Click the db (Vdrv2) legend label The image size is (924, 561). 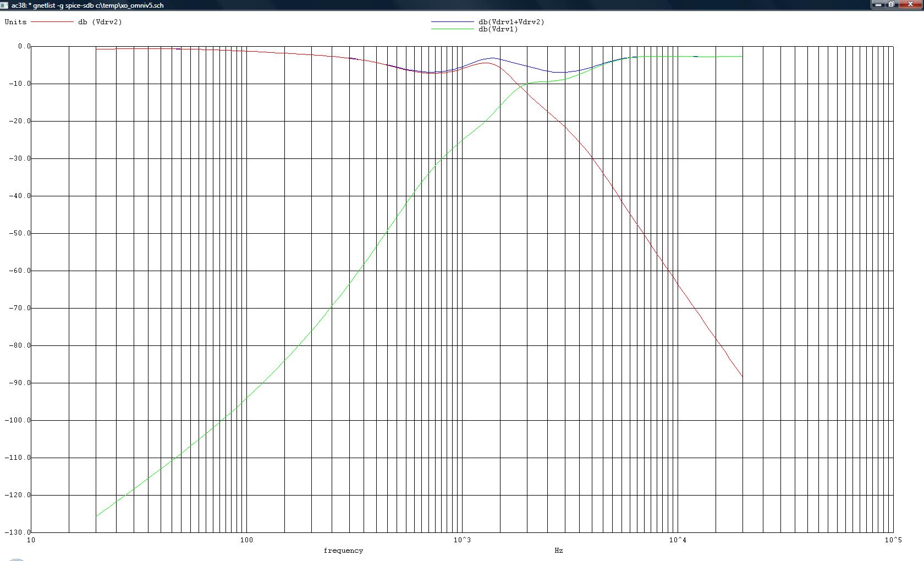tap(100, 22)
